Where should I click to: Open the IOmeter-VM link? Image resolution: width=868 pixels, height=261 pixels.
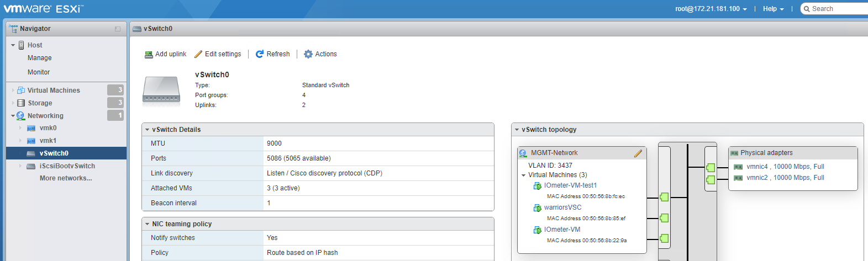562,230
